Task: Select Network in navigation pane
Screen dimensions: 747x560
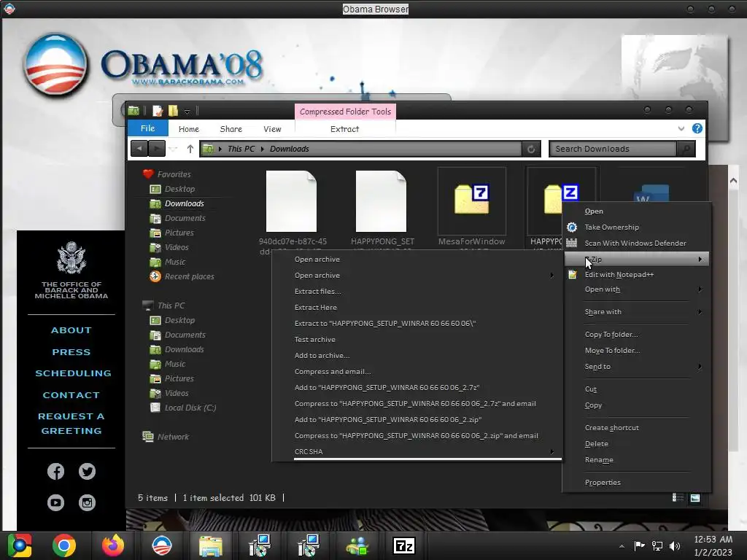Action: [x=166, y=437]
